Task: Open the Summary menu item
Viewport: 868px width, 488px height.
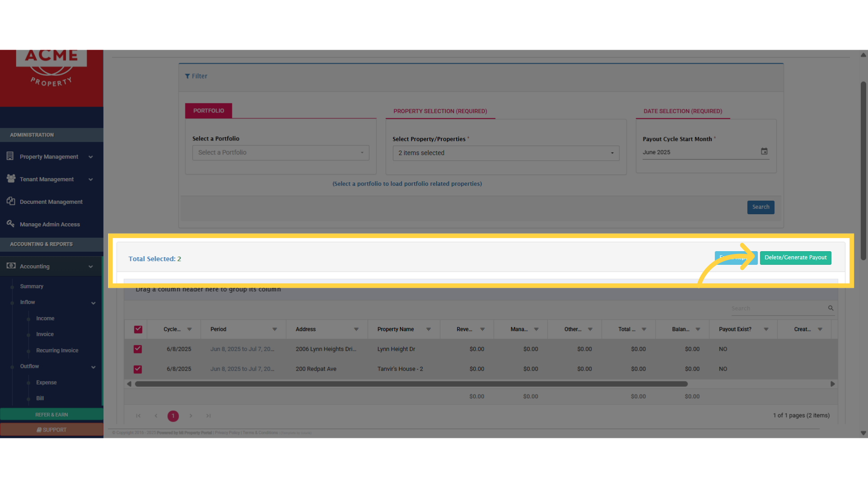Action: point(32,286)
